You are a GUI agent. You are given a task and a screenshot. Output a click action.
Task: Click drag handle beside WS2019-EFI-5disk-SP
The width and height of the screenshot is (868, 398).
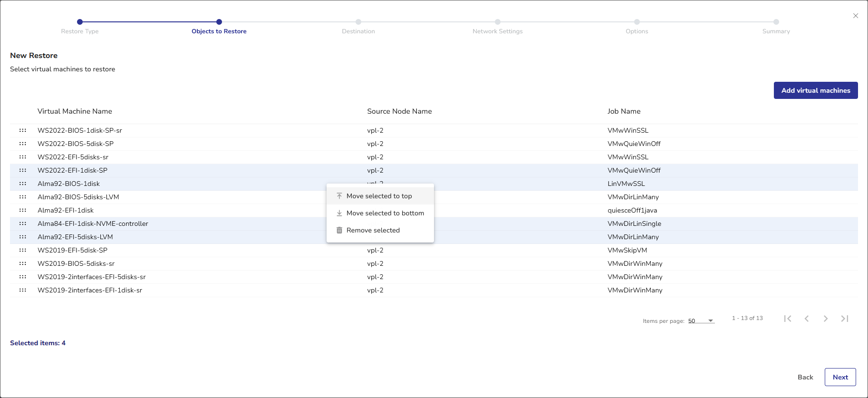[23, 250]
